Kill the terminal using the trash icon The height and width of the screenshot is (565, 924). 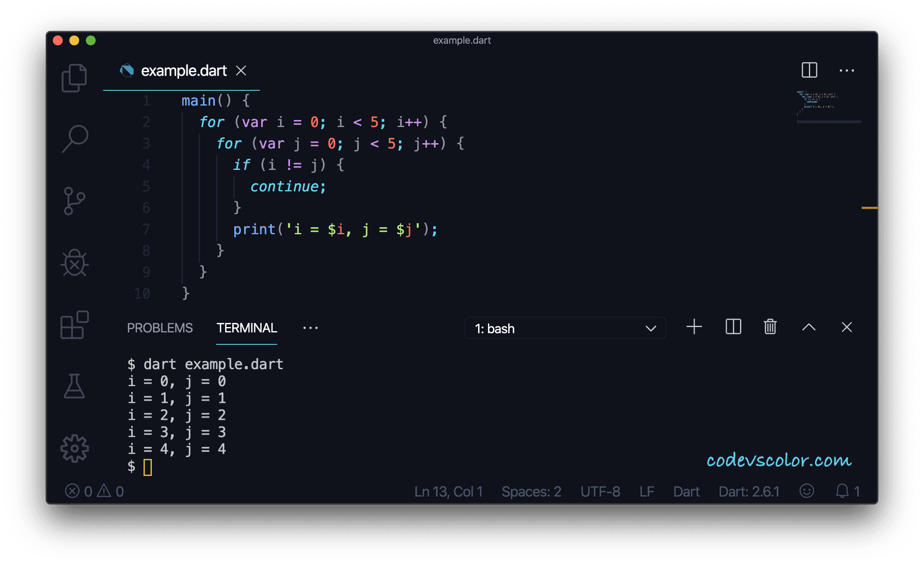coord(770,327)
